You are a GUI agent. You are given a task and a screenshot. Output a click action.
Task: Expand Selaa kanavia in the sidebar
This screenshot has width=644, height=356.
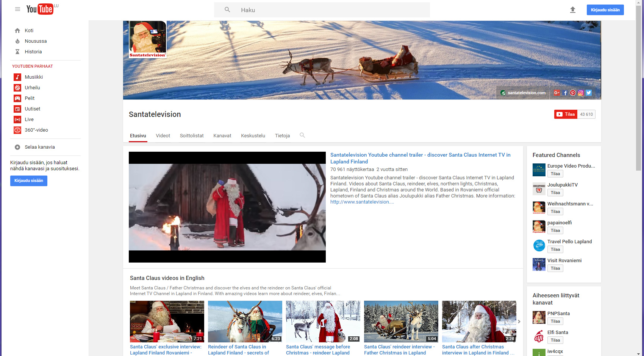point(39,147)
